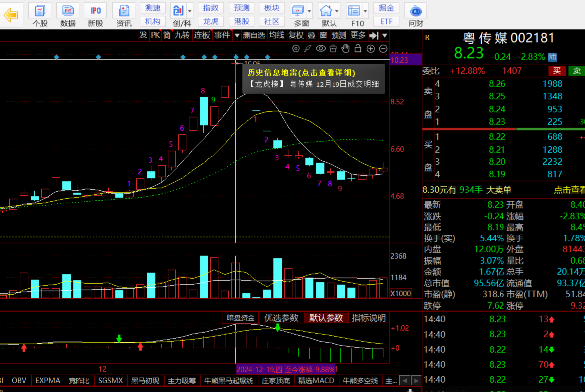This screenshot has height=392, width=585.
Task: Click the 发 button on chart toolbar
Action: (x=143, y=35)
